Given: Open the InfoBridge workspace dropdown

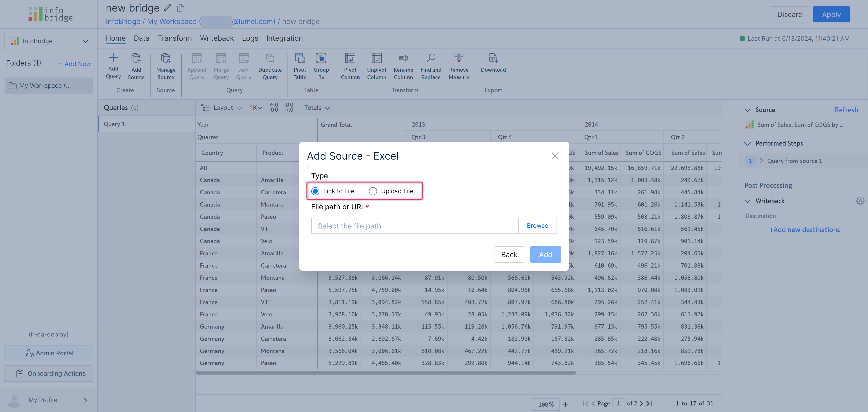Looking at the screenshot, I should [x=49, y=41].
